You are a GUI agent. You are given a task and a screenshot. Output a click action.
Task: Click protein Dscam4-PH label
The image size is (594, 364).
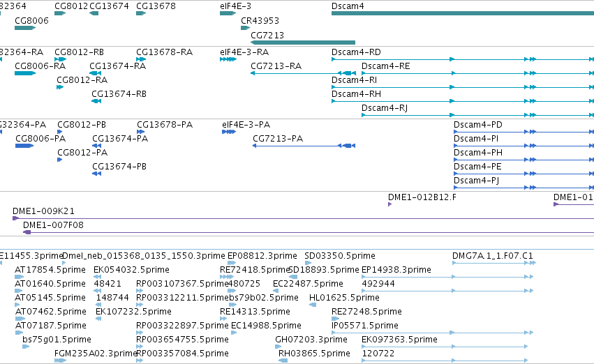(478, 153)
